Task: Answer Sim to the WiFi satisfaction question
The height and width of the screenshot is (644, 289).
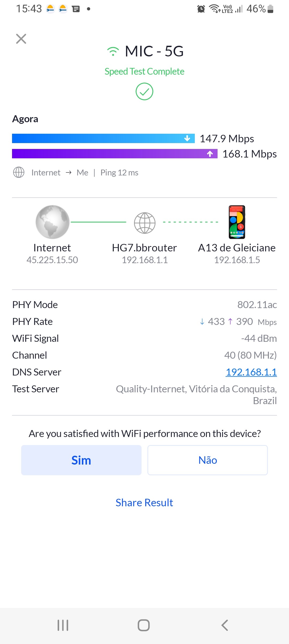Action: point(81,460)
